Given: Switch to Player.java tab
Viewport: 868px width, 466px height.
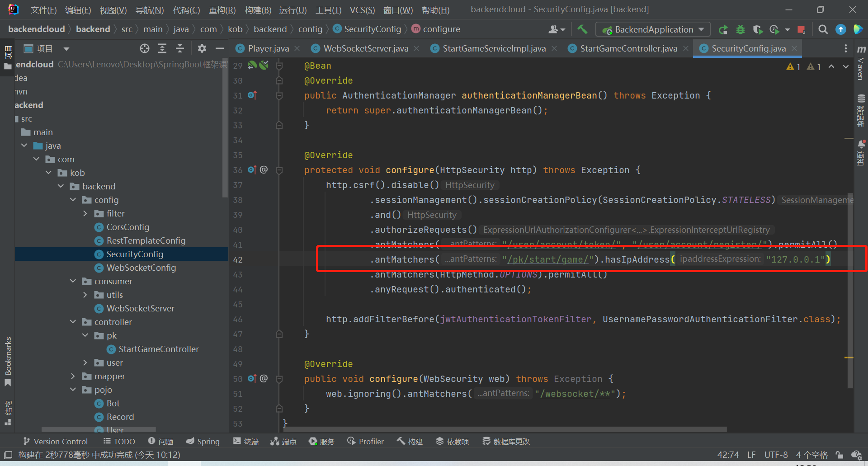Looking at the screenshot, I should [268, 48].
